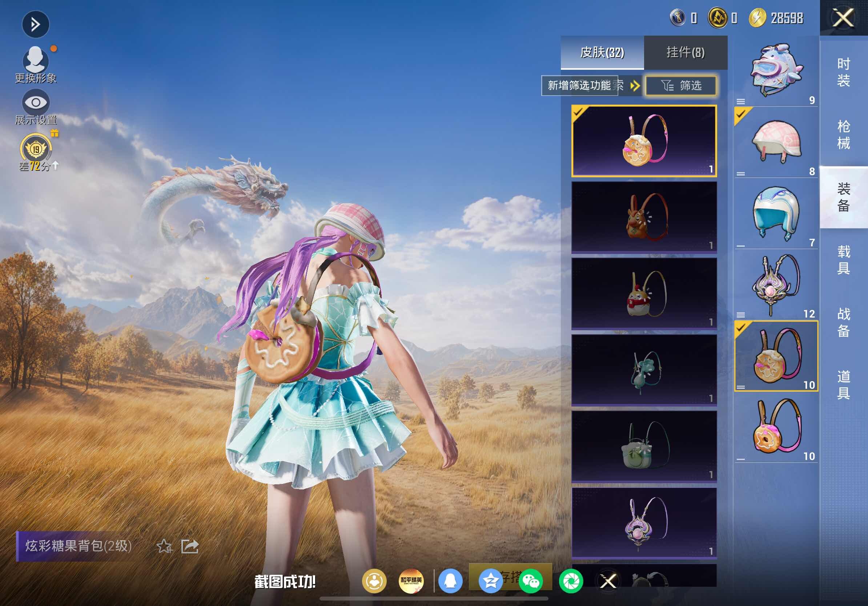868x606 pixels.
Task: Dismiss the screenshot share bar X
Action: click(608, 581)
